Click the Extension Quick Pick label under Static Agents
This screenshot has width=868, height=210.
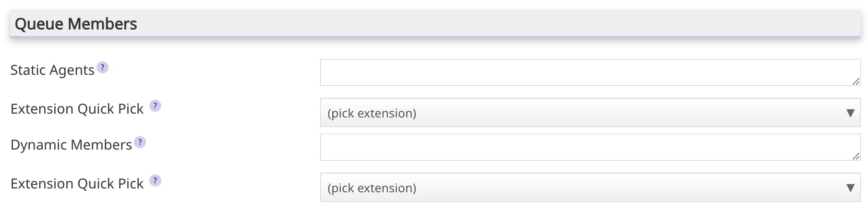tap(77, 109)
